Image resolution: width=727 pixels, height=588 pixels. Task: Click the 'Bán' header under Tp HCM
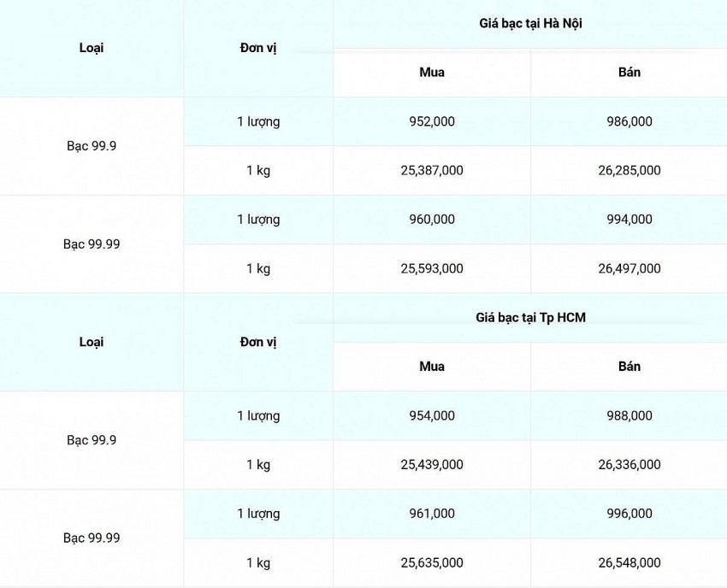[629, 367]
